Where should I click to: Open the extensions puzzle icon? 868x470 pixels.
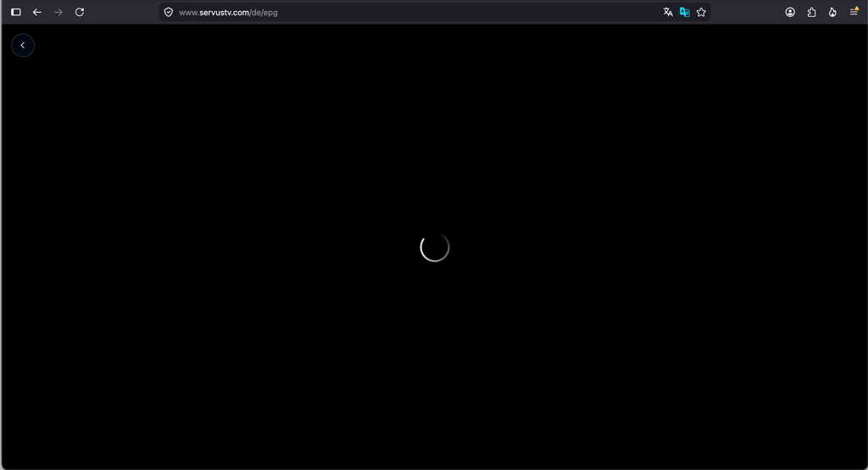tap(811, 12)
